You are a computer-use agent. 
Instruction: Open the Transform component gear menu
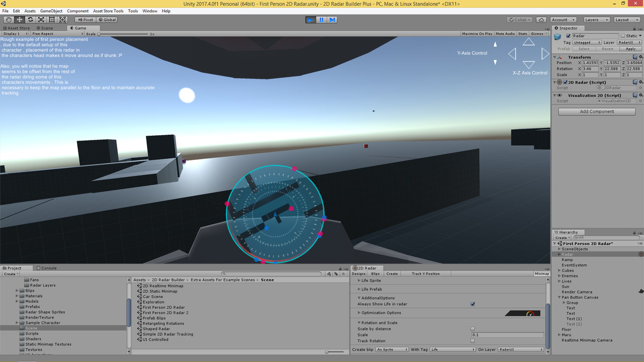click(641, 57)
